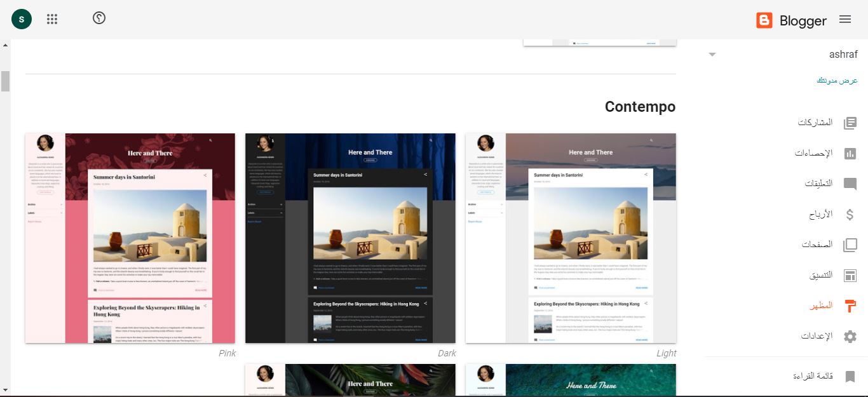Click the Dark theme label
Viewport: 868px width, 397px height.
click(447, 353)
